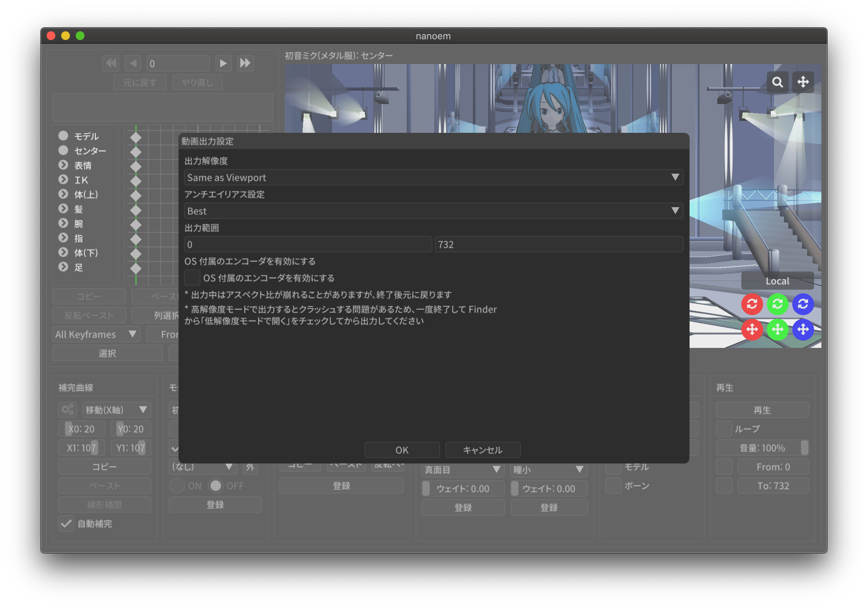Toggle the 自動補完 checkbox
This screenshot has width=868, height=607.
click(x=67, y=523)
